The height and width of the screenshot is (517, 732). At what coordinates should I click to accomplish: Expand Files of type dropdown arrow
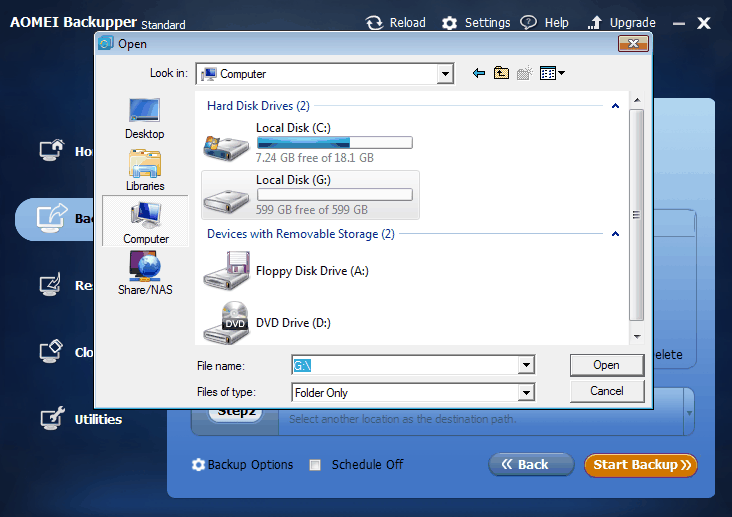(526, 393)
